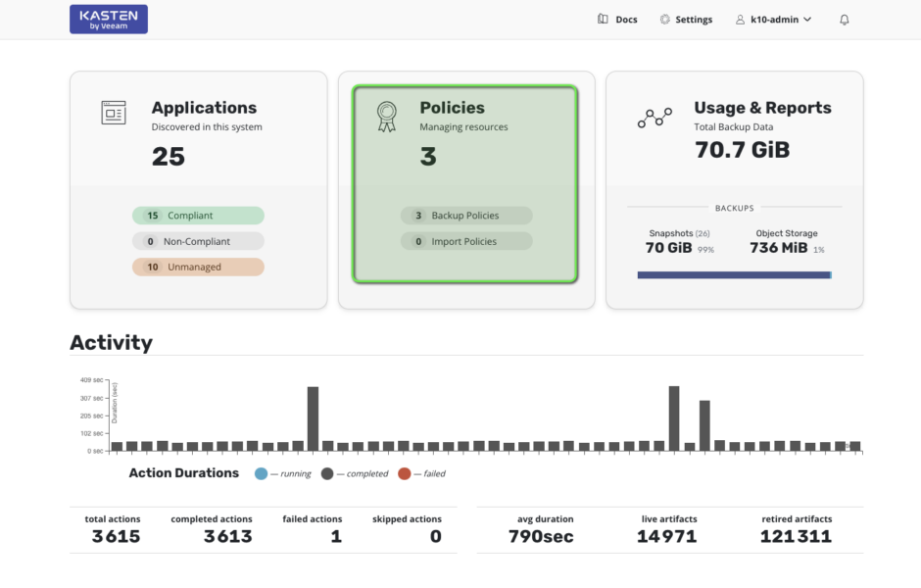Open the 3 Backup Policies pill
This screenshot has height=588, width=921.
pos(466,216)
